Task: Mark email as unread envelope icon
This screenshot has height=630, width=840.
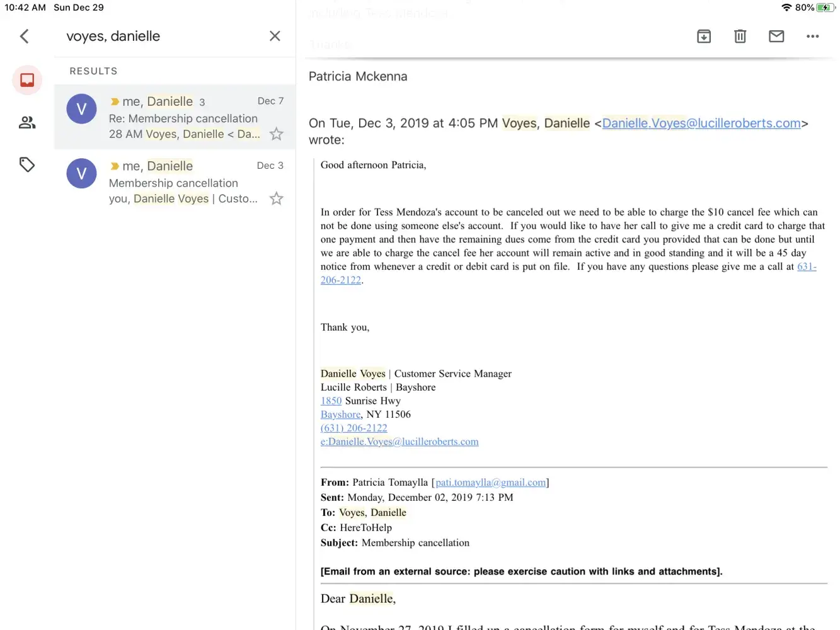Action: (776, 37)
